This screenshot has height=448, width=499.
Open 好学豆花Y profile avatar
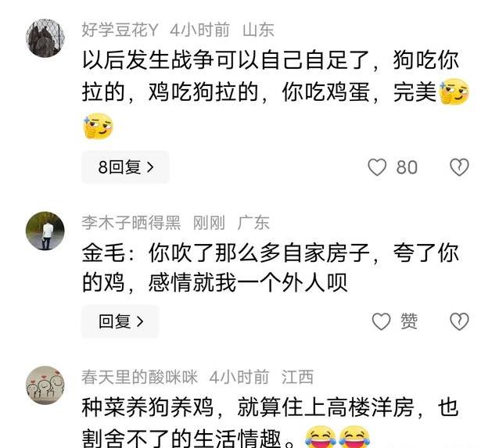(x=45, y=38)
